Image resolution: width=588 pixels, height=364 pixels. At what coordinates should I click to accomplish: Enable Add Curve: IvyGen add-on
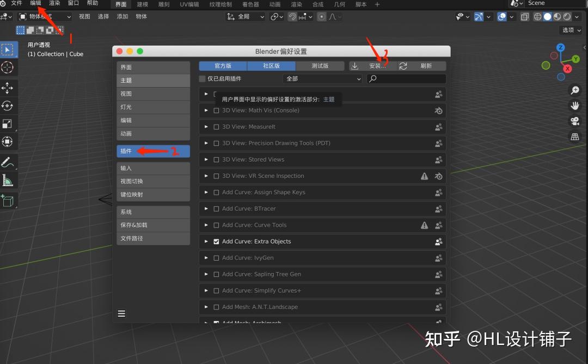tap(216, 258)
